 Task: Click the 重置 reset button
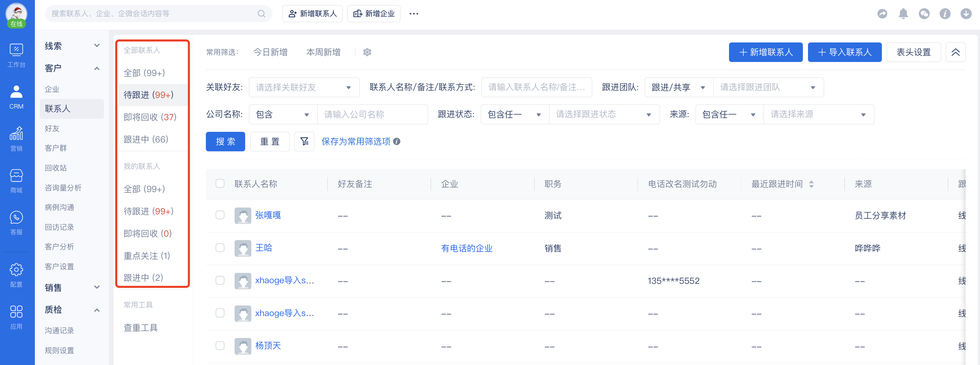[270, 142]
